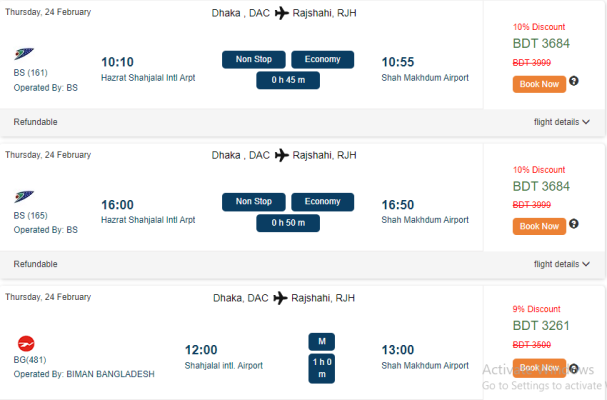Image resolution: width=607 pixels, height=400 pixels.
Task: Click the Economy badge on the 16:00 flight
Action: click(x=322, y=202)
